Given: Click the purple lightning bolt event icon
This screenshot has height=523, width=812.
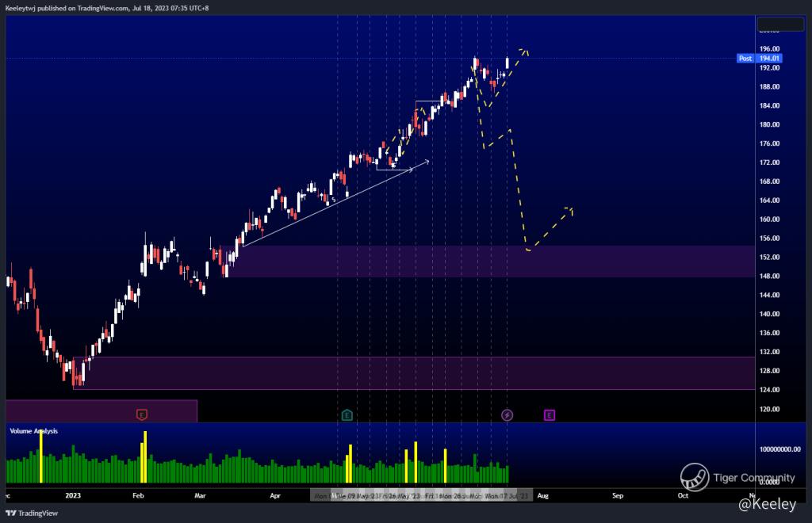Looking at the screenshot, I should (507, 414).
